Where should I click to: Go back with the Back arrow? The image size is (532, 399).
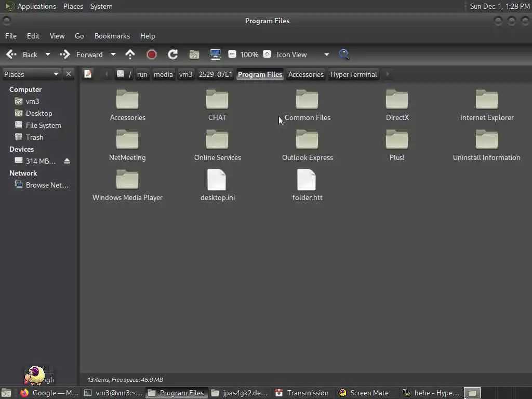coord(22,55)
